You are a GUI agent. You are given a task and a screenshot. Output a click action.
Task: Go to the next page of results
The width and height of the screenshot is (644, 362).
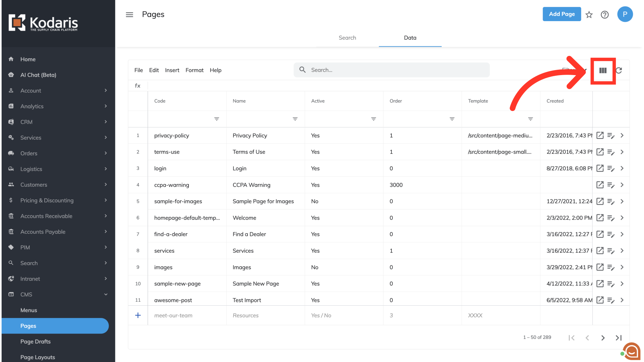[603, 338]
